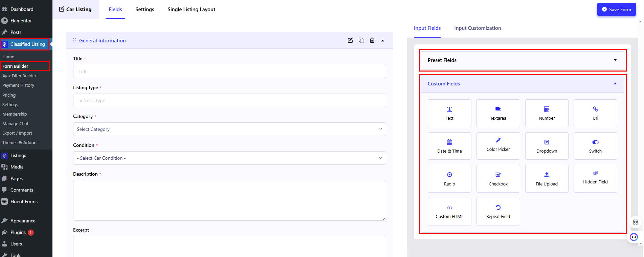Add a Textarea custom field
Viewport: 644px width, 257px height.
pyautogui.click(x=498, y=113)
